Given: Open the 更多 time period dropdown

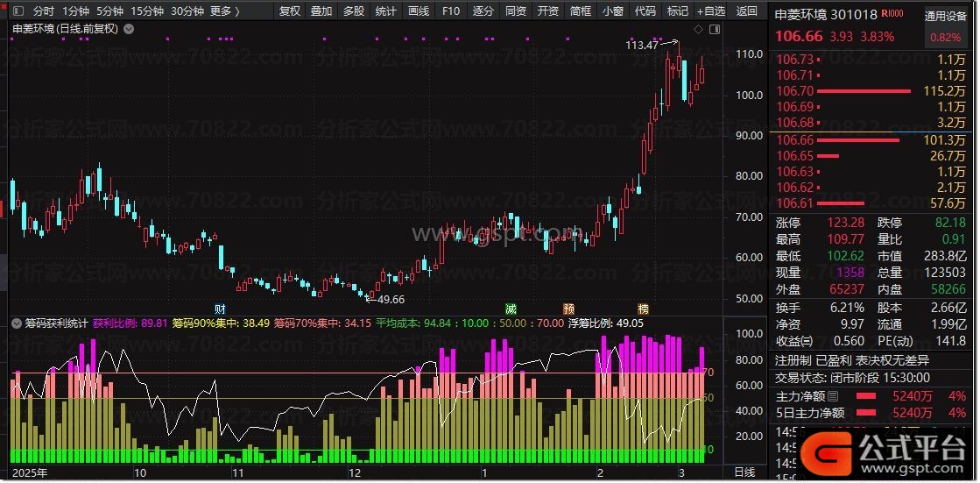Looking at the screenshot, I should pos(225,11).
